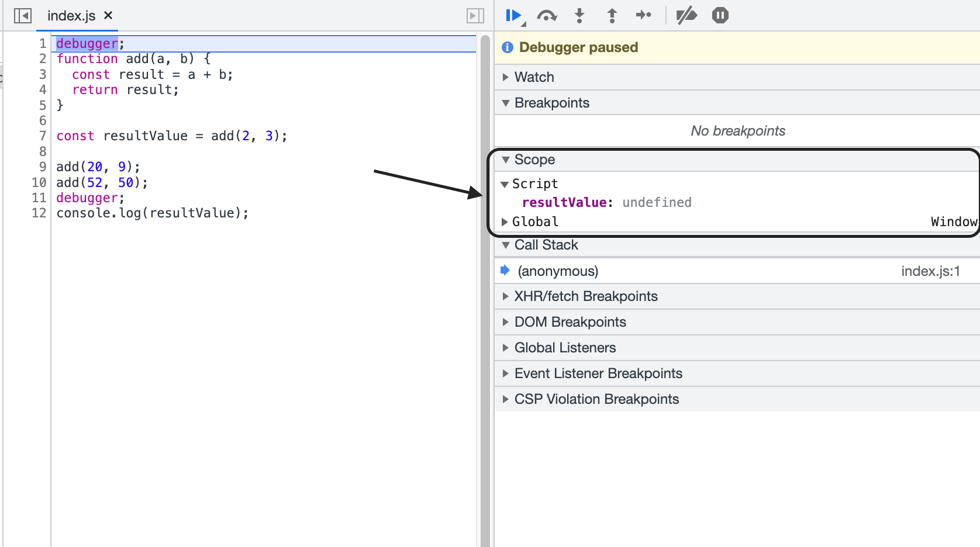This screenshot has height=547, width=980.
Task: Collapse the Breakpoints section
Action: point(737,103)
